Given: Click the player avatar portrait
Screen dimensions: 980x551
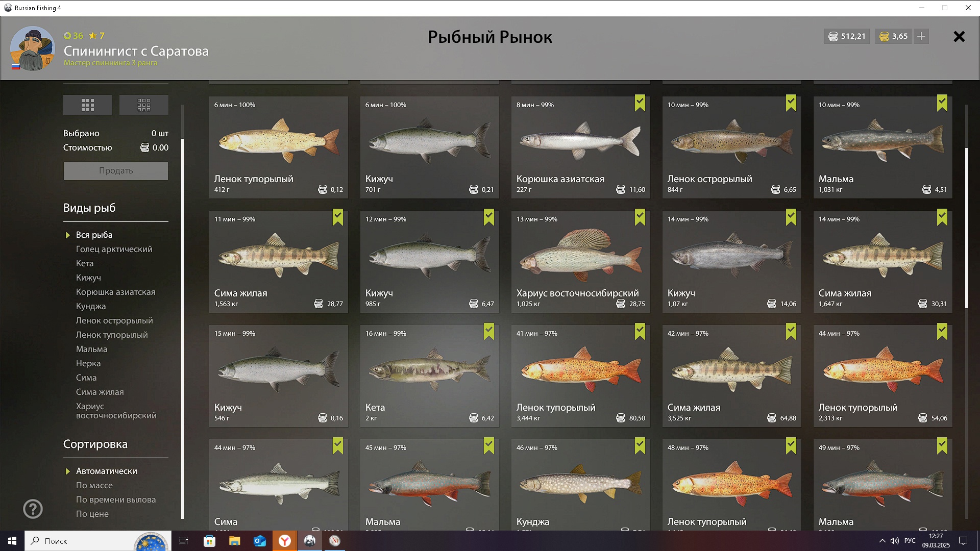Looking at the screenshot, I should pyautogui.click(x=33, y=48).
